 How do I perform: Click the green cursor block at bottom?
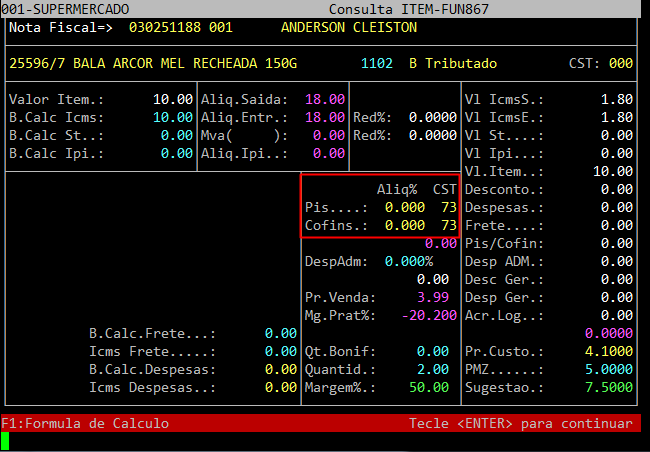tap(6, 439)
